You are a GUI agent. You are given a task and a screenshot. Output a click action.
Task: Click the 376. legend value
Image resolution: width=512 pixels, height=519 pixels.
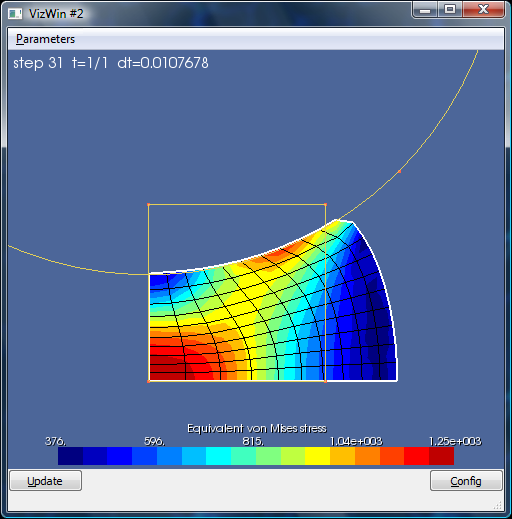coord(55,441)
